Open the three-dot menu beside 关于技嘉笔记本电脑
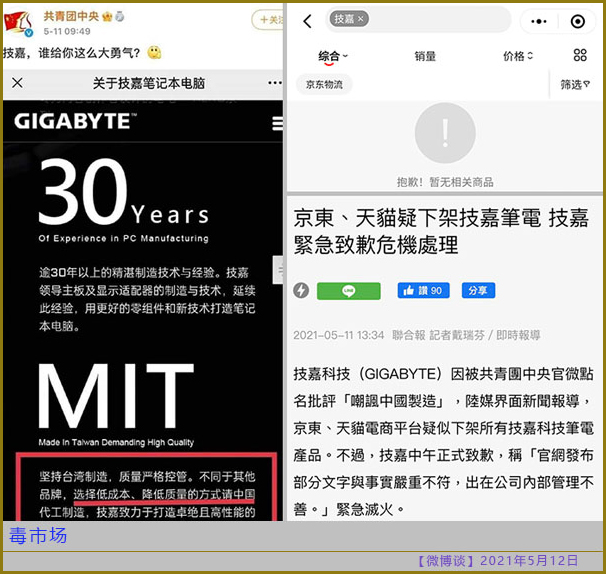This screenshot has height=574, width=606. (275, 83)
